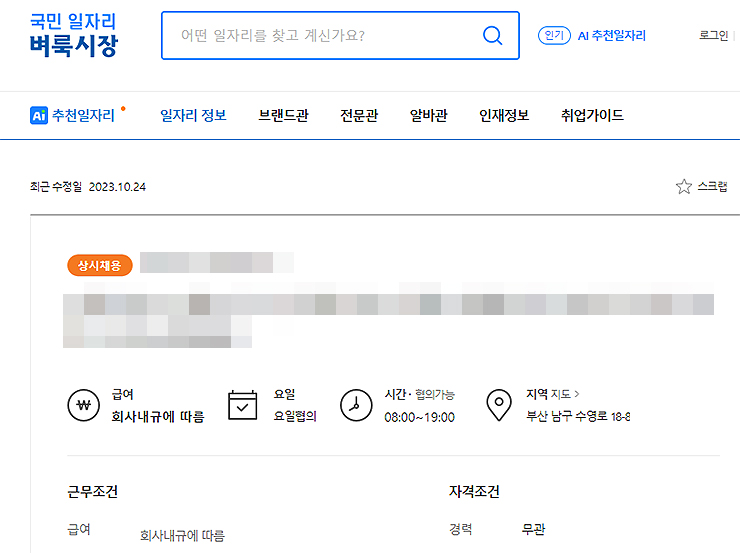The height and width of the screenshot is (553, 740).
Task: Click the blue AI icon in navigation
Action: coord(39,115)
